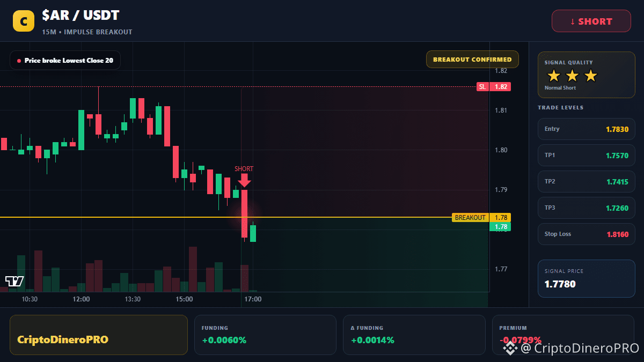
Task: Click the 1.81 price axis label
Action: (501, 110)
